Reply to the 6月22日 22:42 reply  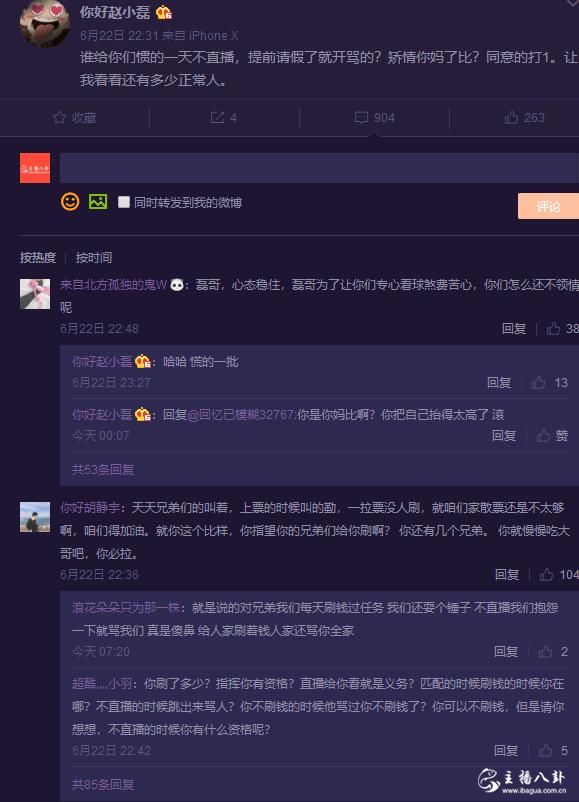point(506,750)
